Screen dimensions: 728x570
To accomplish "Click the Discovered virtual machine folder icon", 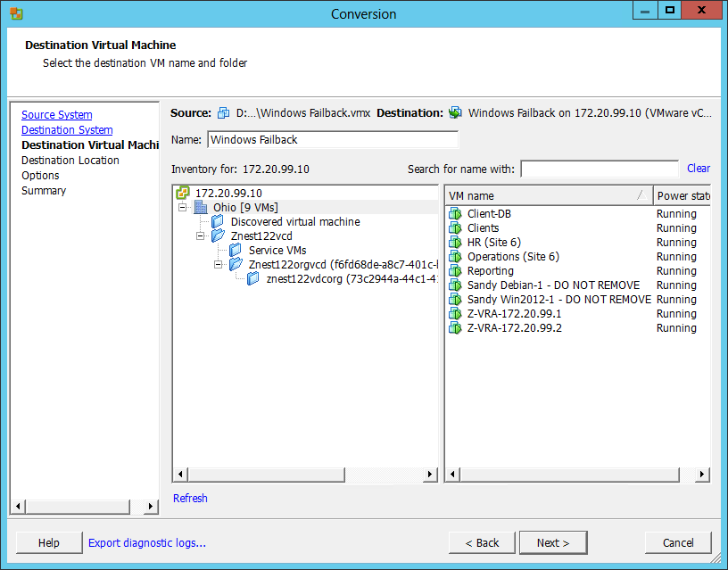I will pos(218,221).
